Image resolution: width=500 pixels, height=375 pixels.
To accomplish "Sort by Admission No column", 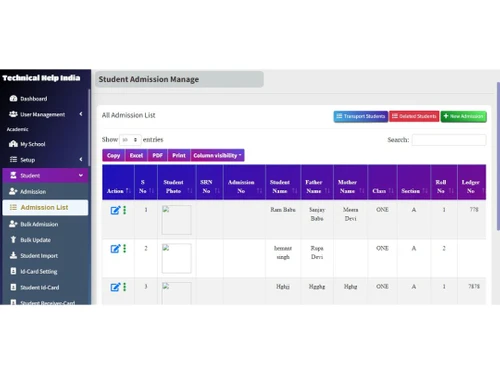I will [244, 183].
